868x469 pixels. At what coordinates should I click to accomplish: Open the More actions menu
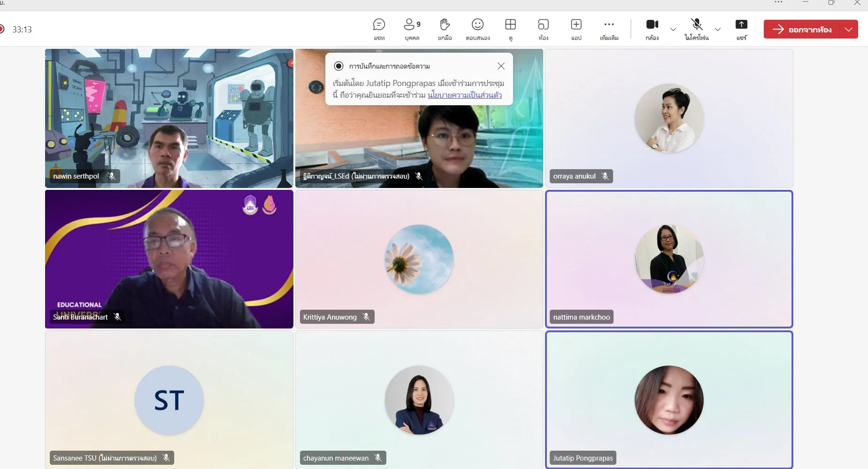[x=609, y=29]
